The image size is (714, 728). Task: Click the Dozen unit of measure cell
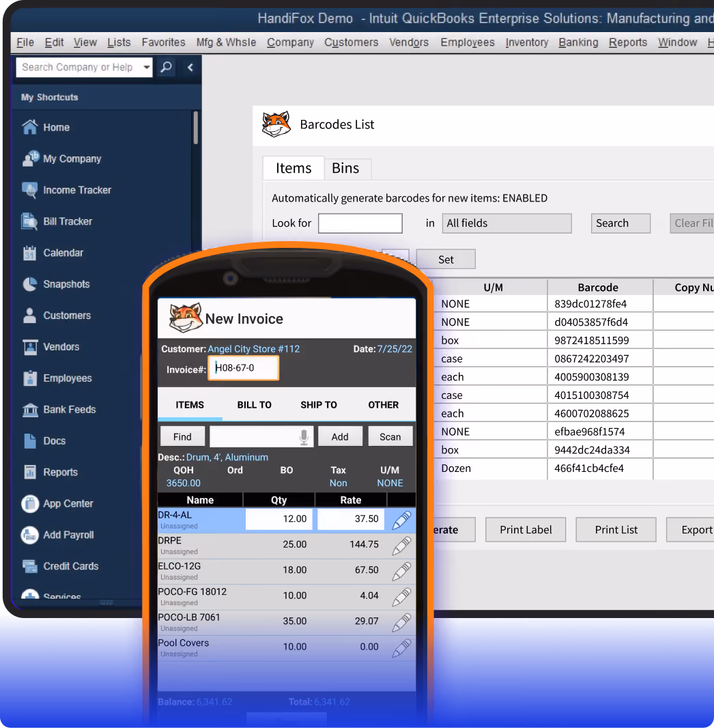pyautogui.click(x=491, y=468)
